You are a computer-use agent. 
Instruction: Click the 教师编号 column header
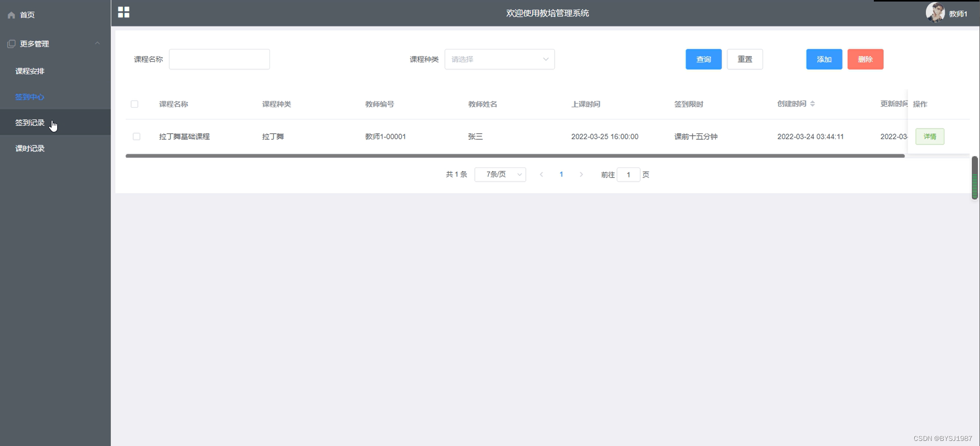[380, 104]
